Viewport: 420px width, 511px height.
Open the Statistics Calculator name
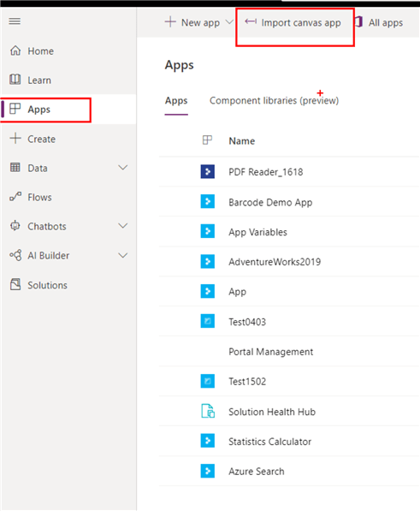270,442
